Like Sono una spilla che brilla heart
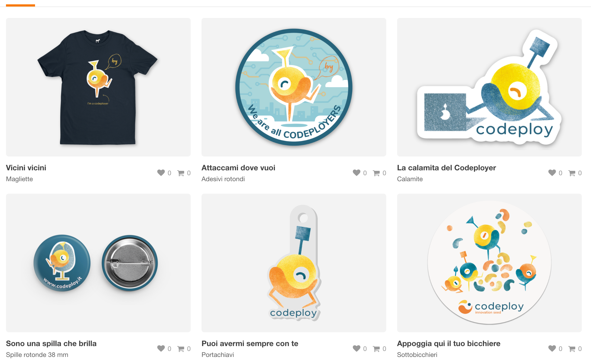The image size is (591, 364). 161,349
